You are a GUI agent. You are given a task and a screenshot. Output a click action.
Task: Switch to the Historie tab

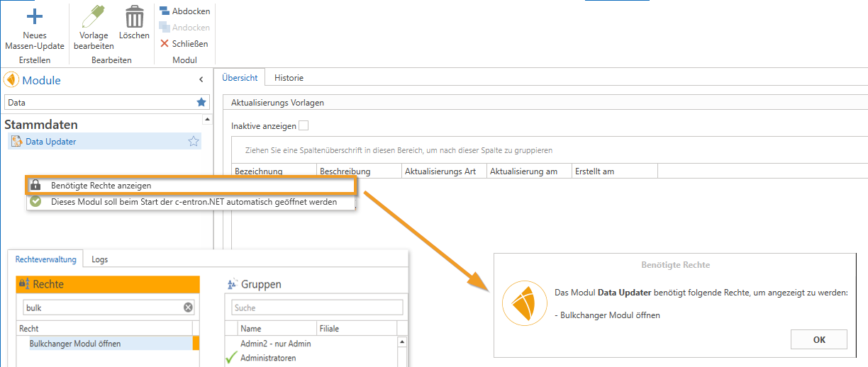(289, 78)
